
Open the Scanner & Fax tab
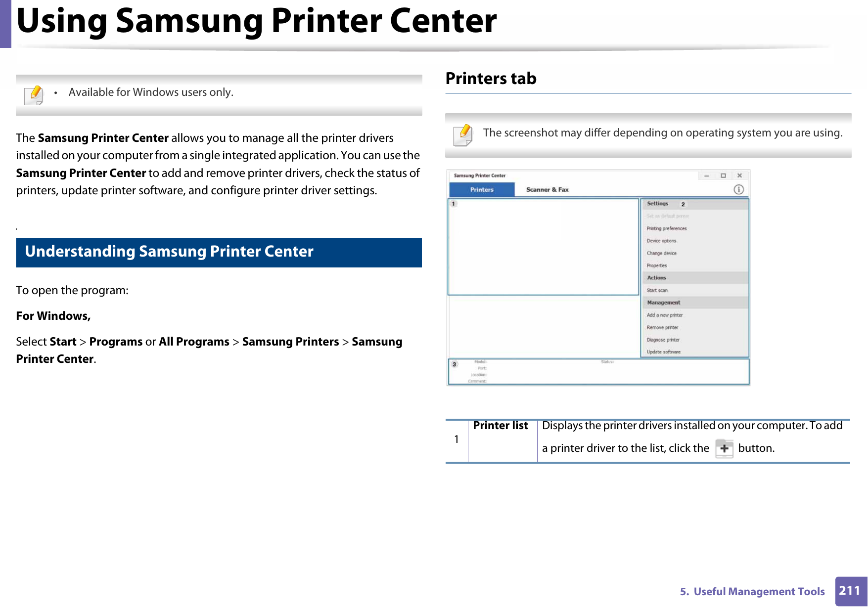[547, 190]
